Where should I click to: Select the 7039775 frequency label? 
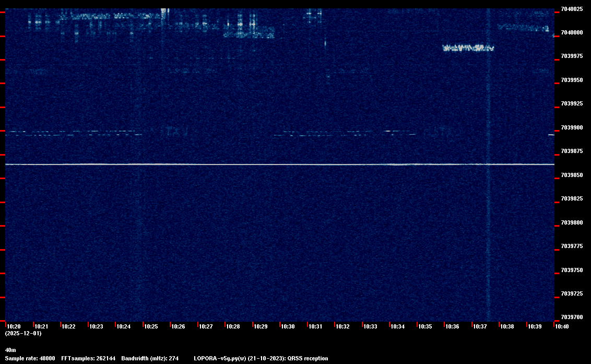[572, 246]
